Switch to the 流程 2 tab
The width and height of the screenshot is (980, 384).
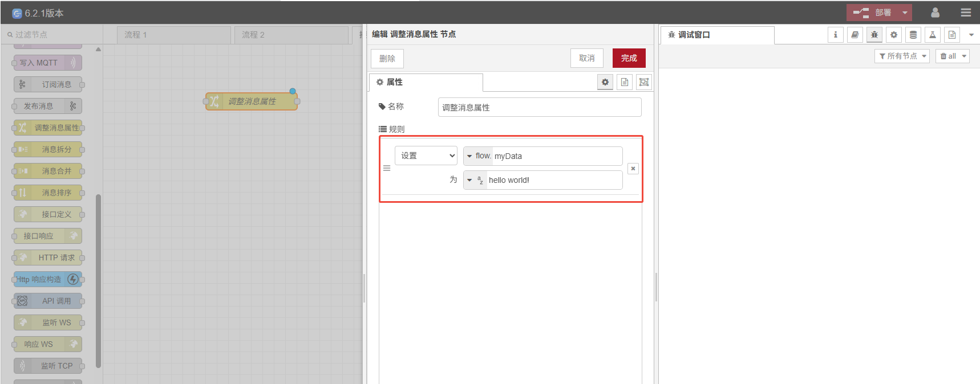tap(291, 35)
